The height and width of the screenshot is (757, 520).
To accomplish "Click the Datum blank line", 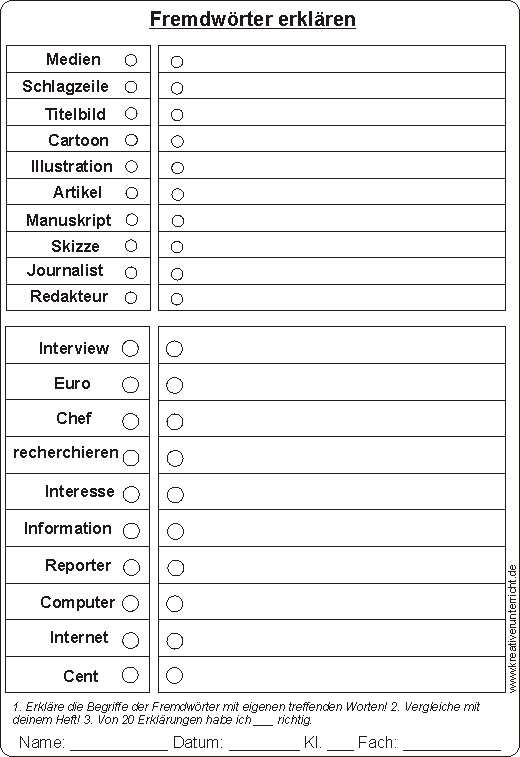I will 264,745.
